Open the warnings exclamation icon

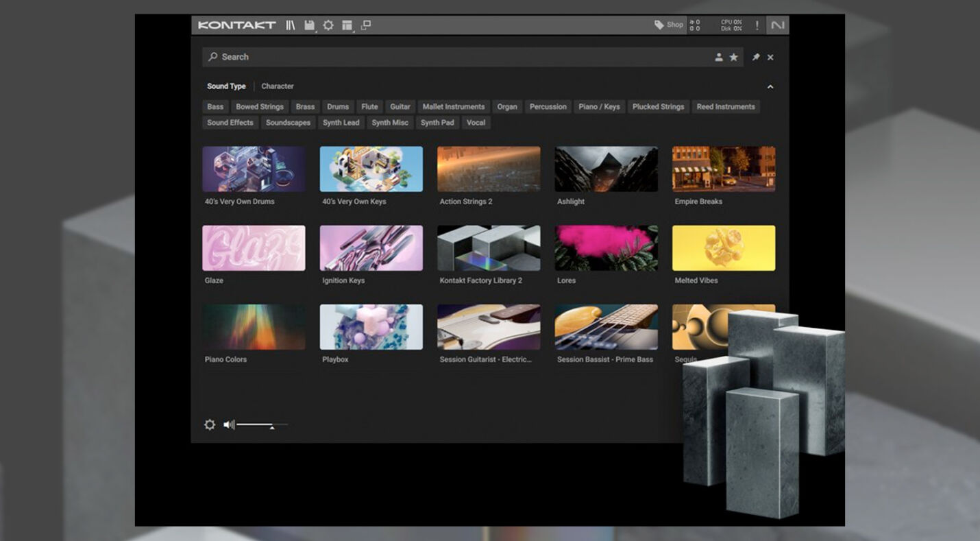click(757, 25)
